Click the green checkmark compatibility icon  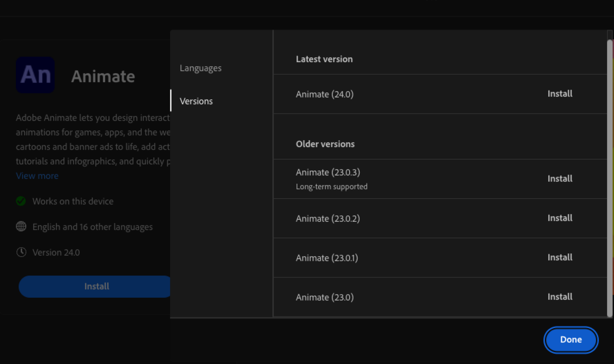pyautogui.click(x=21, y=201)
